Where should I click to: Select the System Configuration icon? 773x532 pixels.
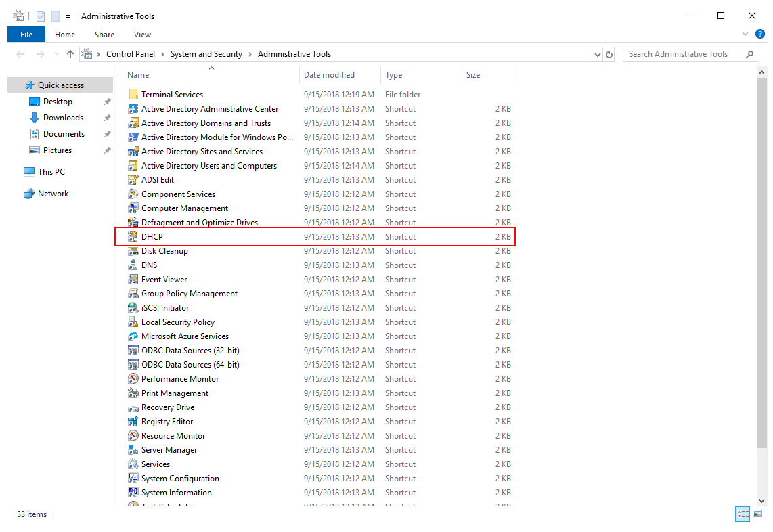point(133,479)
